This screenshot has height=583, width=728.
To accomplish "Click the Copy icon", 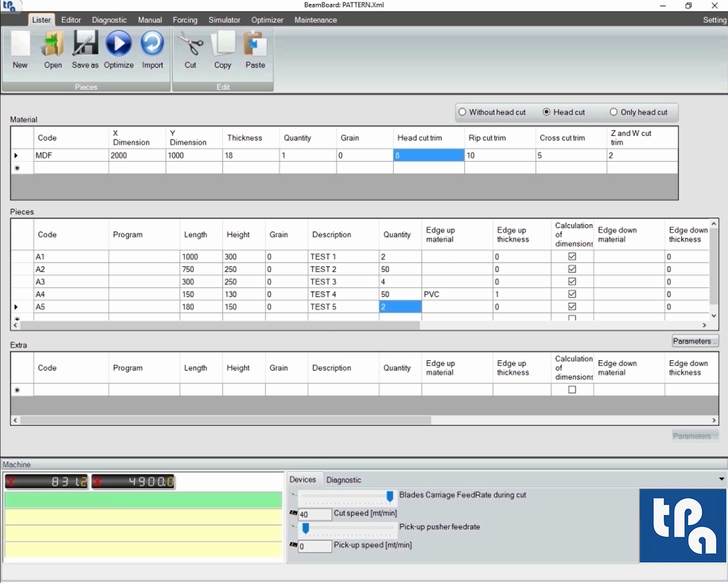I will click(222, 50).
